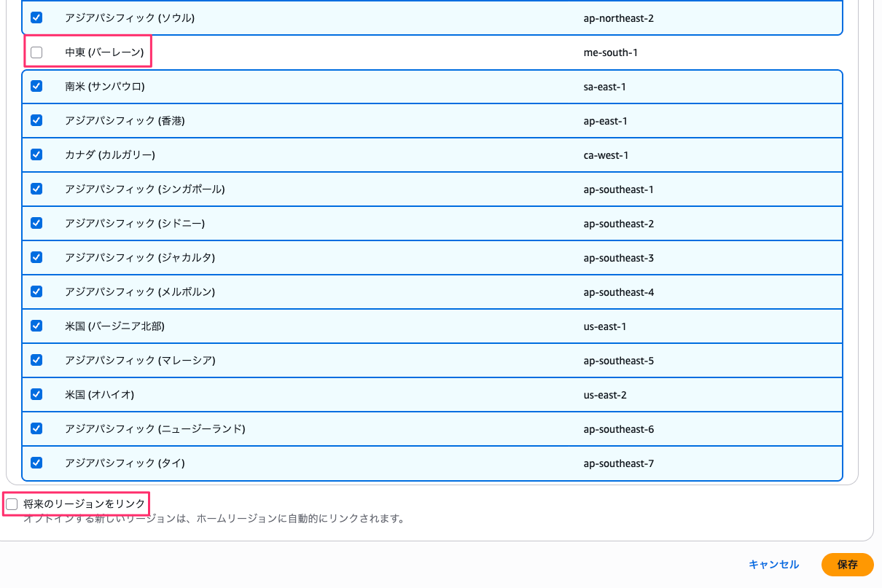Click ap-southeast-2 region code
This screenshot has height=588, width=882.
pyautogui.click(x=619, y=224)
